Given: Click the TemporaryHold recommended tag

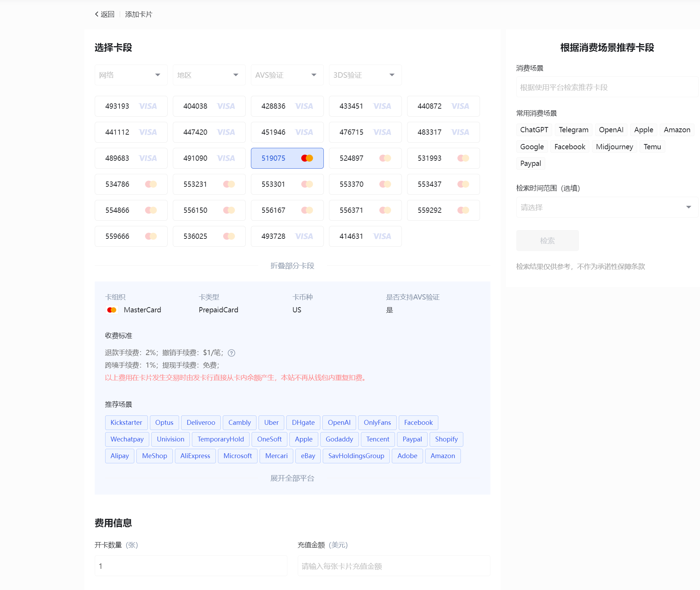Looking at the screenshot, I should 221,439.
